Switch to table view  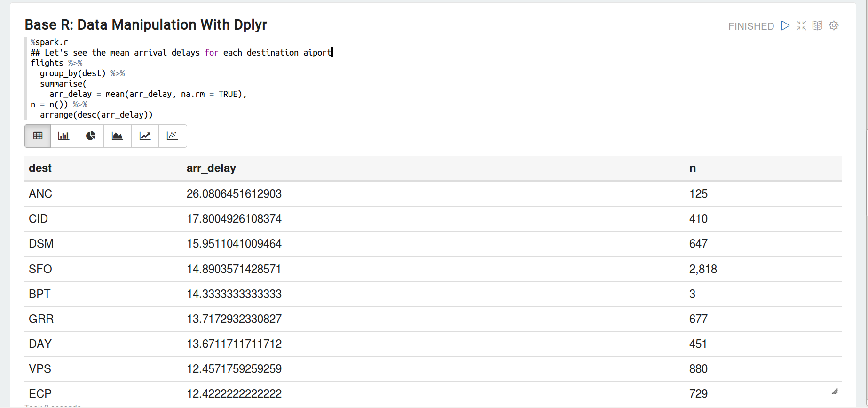(x=38, y=136)
